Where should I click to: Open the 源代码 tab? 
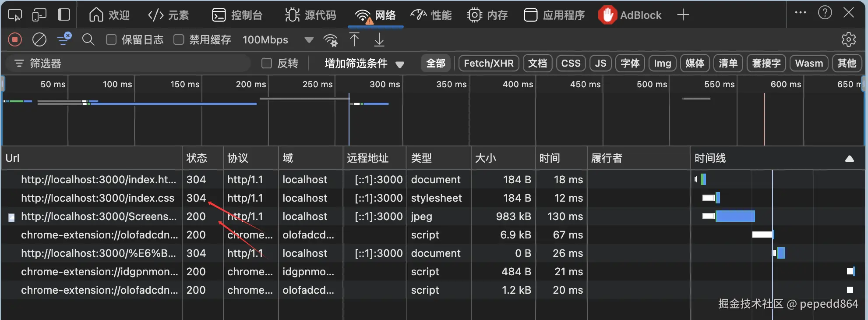(310, 15)
